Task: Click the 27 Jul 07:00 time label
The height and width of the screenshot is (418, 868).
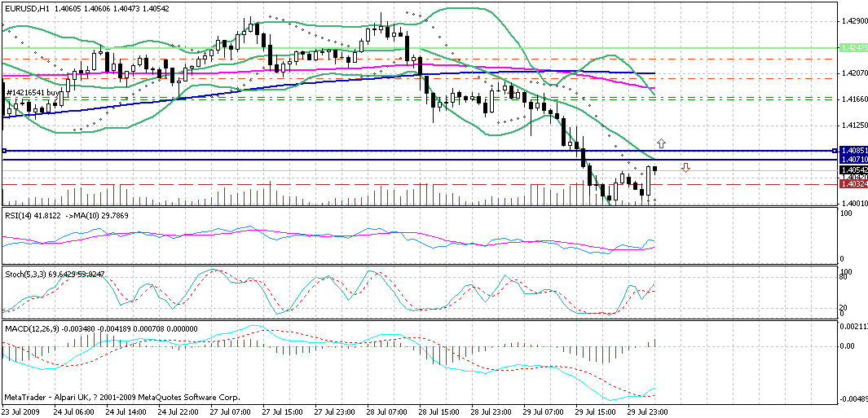Action: tap(231, 412)
